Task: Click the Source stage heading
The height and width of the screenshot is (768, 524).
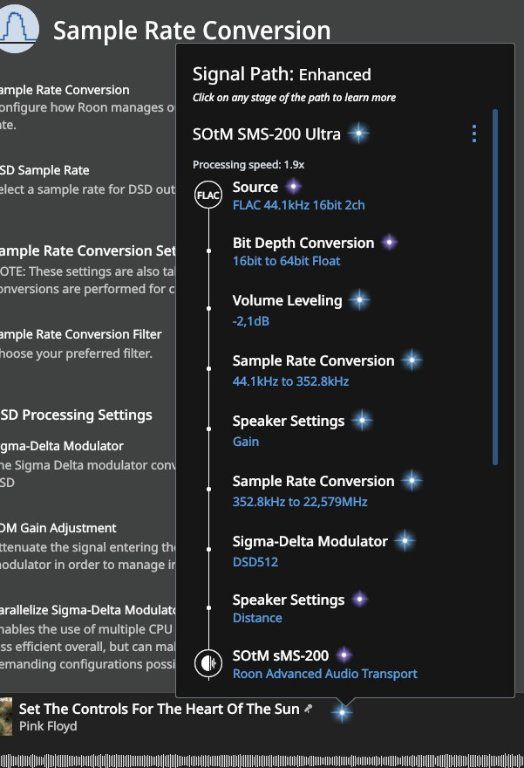Action: tap(255, 187)
